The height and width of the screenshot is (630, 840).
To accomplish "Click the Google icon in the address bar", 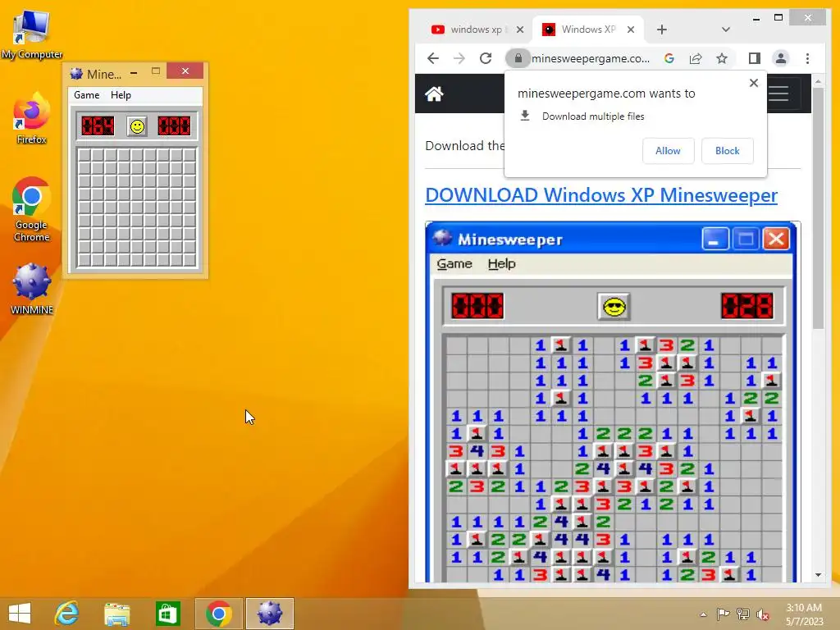I will coord(669,58).
